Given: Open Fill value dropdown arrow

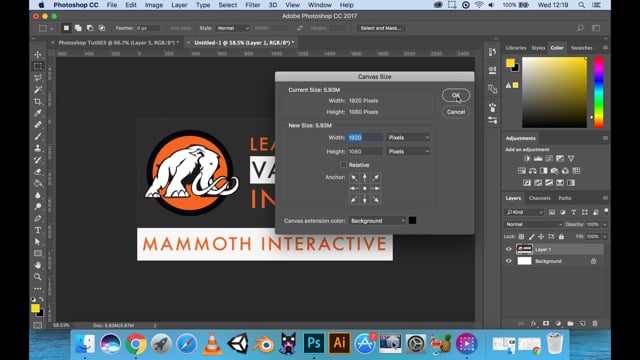Looking at the screenshot, I should click(604, 236).
